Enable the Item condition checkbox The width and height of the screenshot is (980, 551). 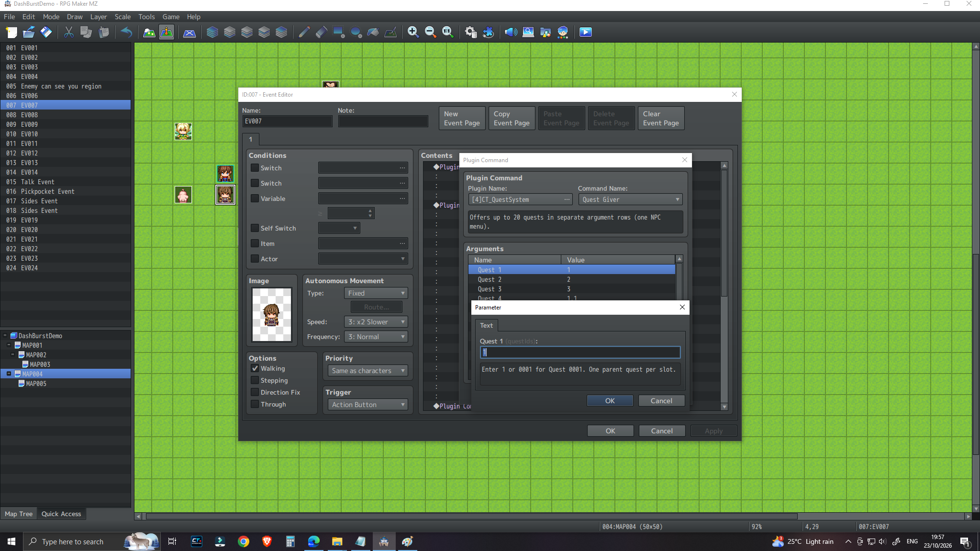click(x=255, y=243)
